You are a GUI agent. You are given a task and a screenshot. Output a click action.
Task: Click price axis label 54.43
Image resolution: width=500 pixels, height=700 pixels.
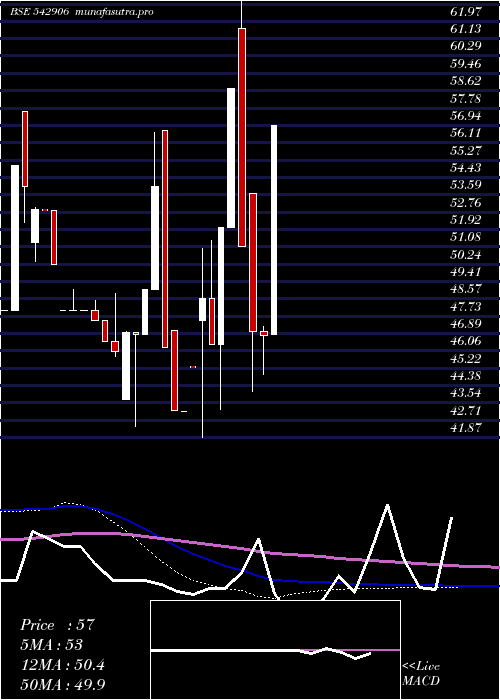tap(466, 168)
